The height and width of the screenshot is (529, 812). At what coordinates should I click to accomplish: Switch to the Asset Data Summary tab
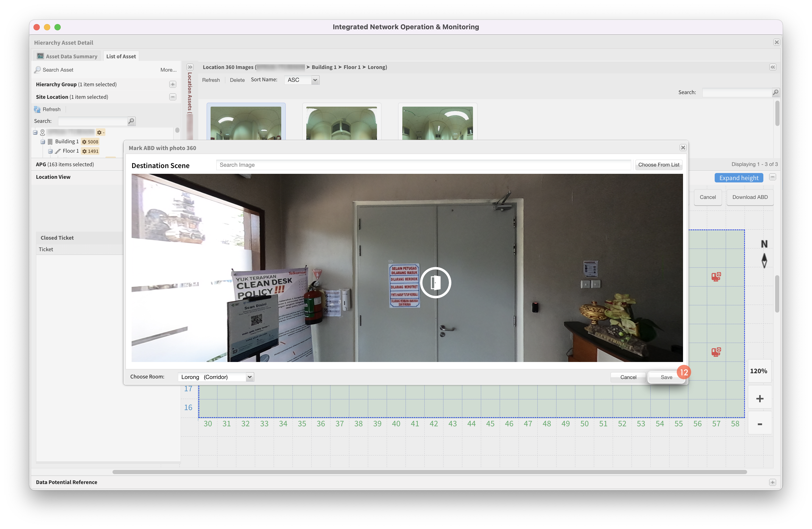67,56
